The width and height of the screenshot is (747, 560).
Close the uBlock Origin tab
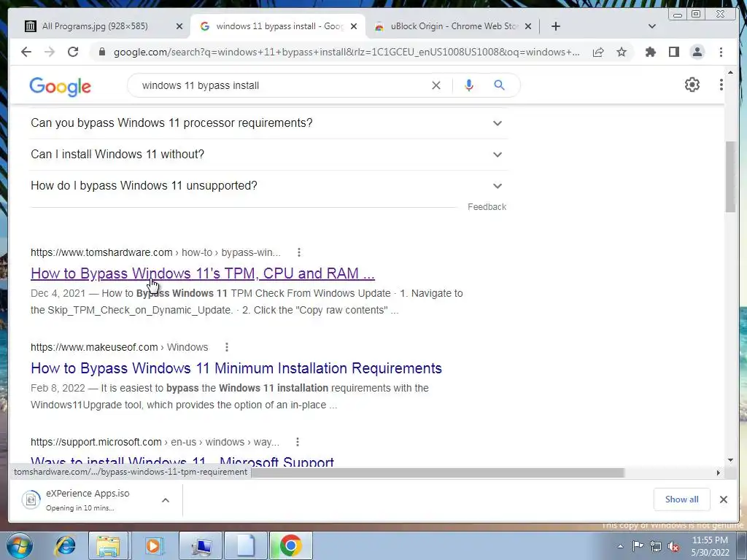[x=528, y=26]
